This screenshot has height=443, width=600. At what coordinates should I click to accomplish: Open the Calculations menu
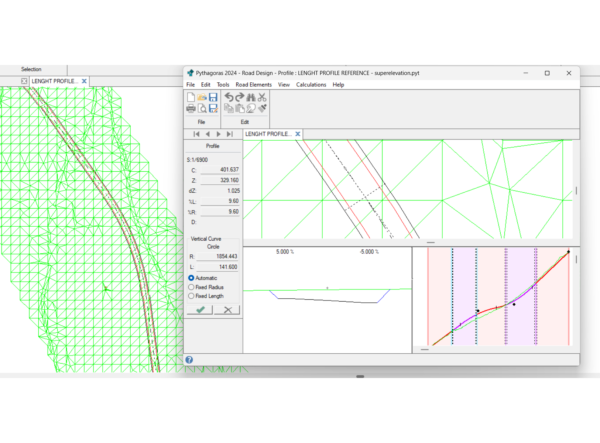pyautogui.click(x=311, y=85)
